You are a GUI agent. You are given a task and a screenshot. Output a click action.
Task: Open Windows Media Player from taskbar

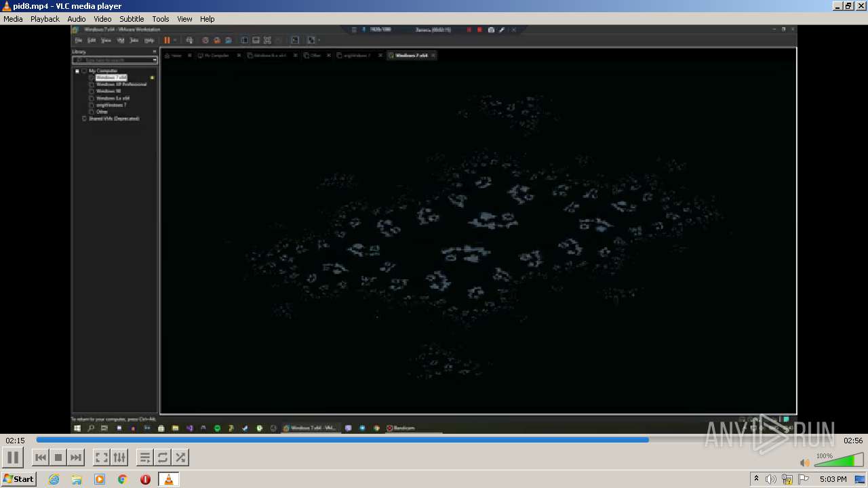(x=100, y=479)
